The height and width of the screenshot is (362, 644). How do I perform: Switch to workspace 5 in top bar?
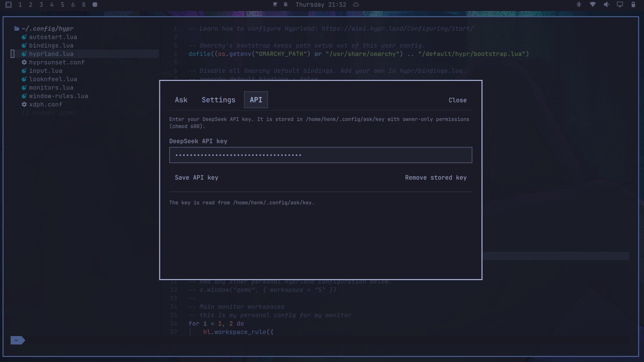click(x=62, y=5)
